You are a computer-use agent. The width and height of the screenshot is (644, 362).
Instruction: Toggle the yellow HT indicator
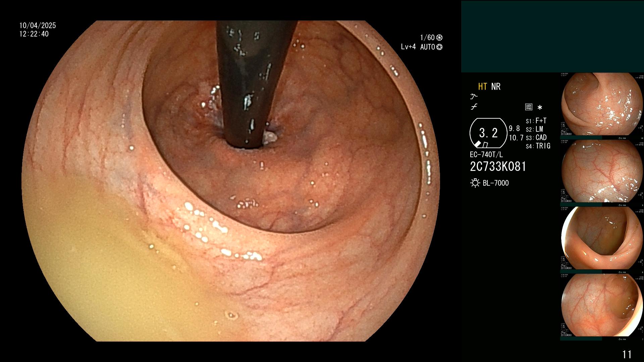click(x=482, y=86)
